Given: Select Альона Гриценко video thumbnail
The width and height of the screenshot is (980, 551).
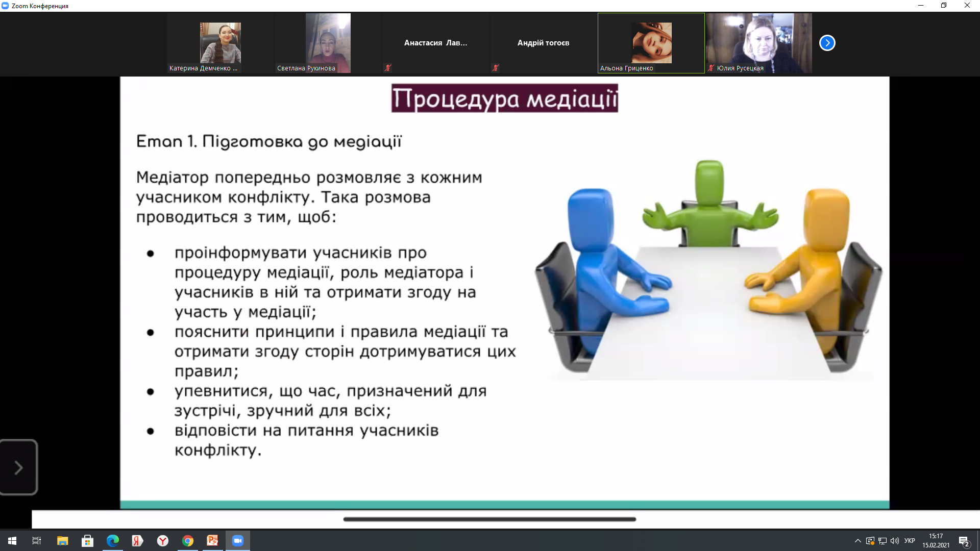Looking at the screenshot, I should tap(651, 43).
